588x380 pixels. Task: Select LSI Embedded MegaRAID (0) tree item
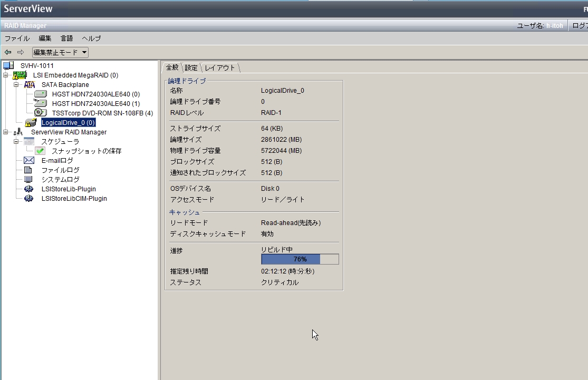(76, 75)
